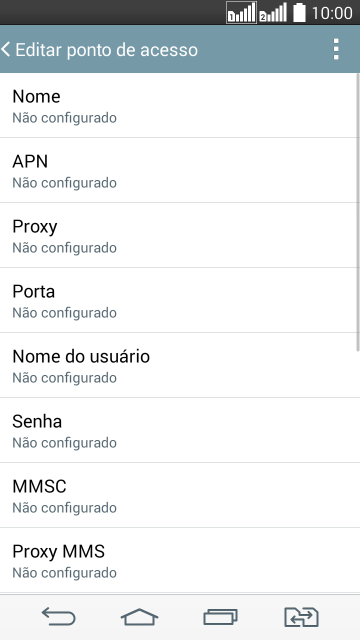Open the three-dot overflow menu
Viewport: 360px width, 640px height.
336,49
